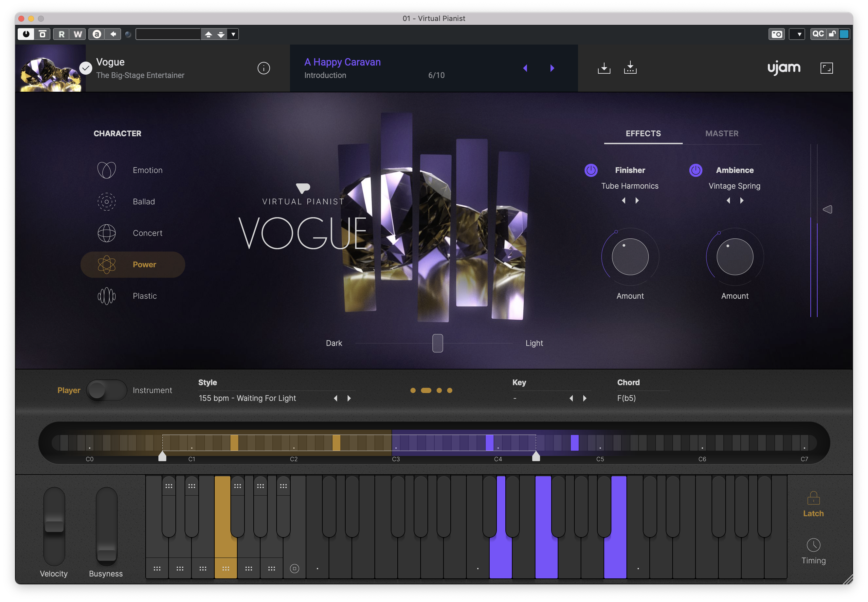
Task: Click the resize window icon
Action: click(x=826, y=68)
